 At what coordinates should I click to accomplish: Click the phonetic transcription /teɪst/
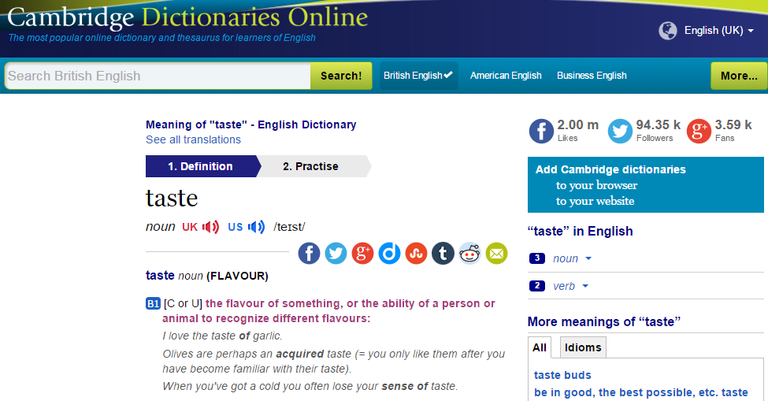289,227
